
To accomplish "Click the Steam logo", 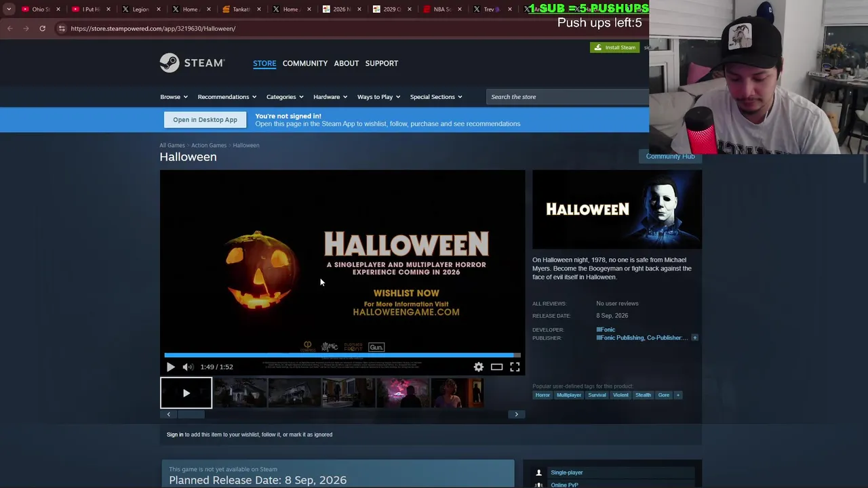I will point(192,63).
